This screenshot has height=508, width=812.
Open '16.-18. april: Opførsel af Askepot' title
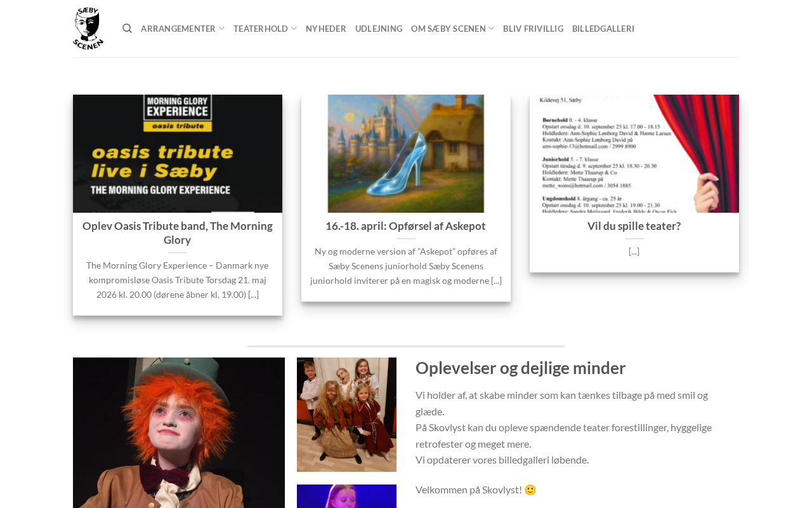click(x=406, y=226)
